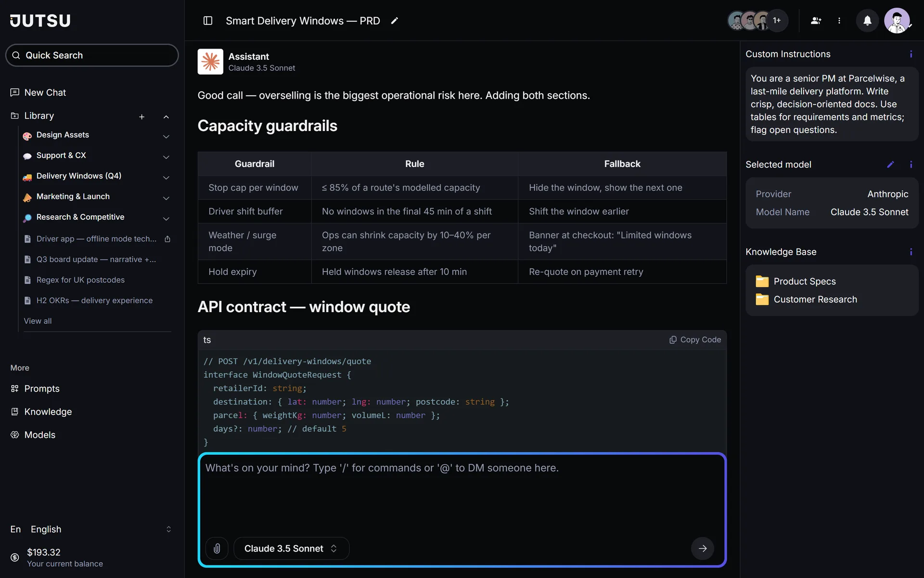
Task: Click the View all link
Action: click(x=38, y=321)
